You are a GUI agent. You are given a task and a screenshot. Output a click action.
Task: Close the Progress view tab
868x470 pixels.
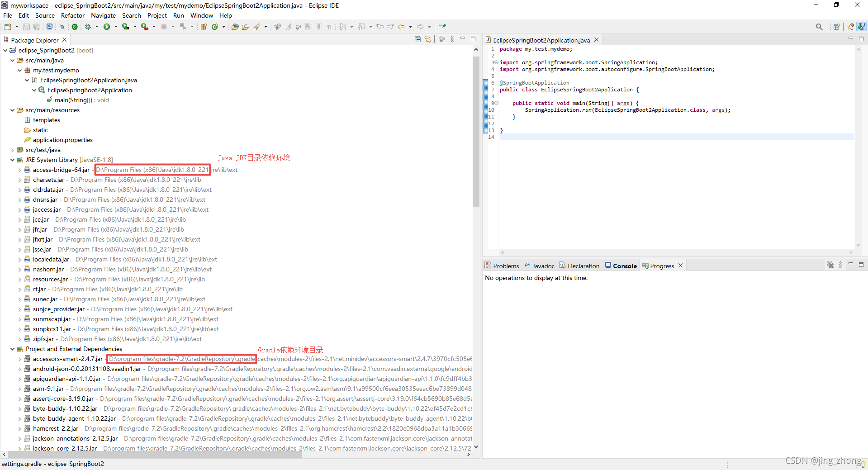tap(680, 266)
